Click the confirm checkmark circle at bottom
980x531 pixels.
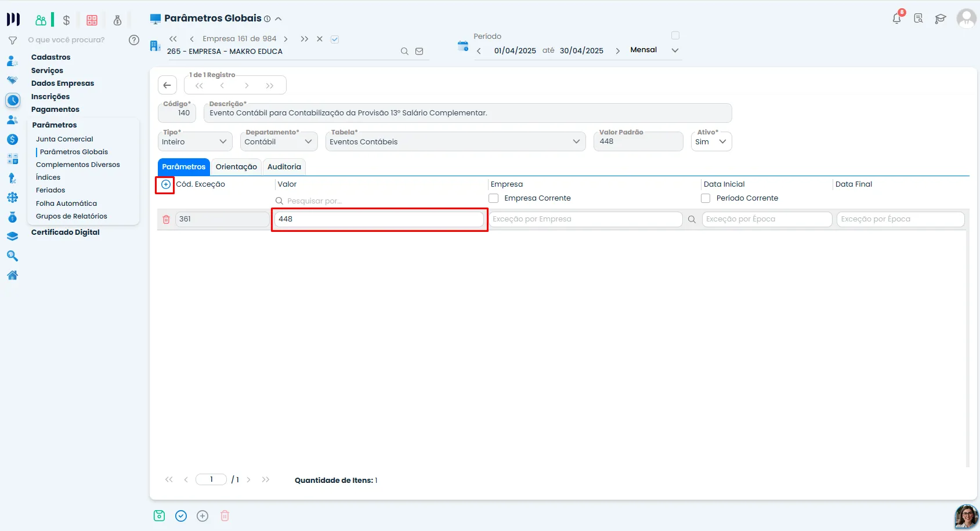point(181,516)
